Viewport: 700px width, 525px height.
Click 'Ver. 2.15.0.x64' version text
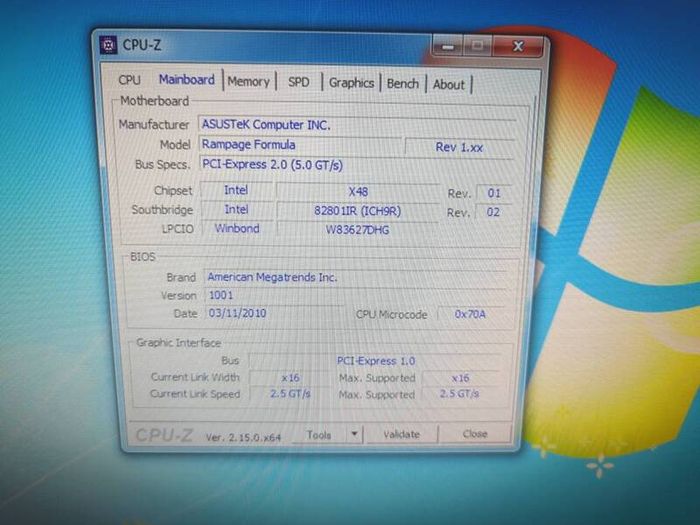(x=243, y=438)
